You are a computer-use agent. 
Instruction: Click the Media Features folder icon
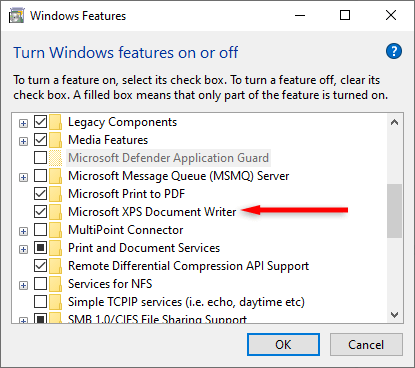tap(56, 140)
